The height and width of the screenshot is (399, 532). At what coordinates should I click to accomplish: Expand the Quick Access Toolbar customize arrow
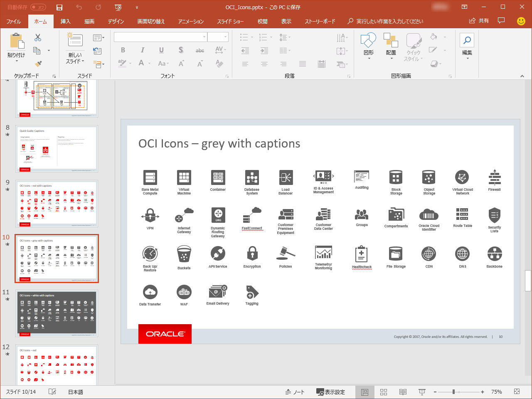click(x=137, y=7)
